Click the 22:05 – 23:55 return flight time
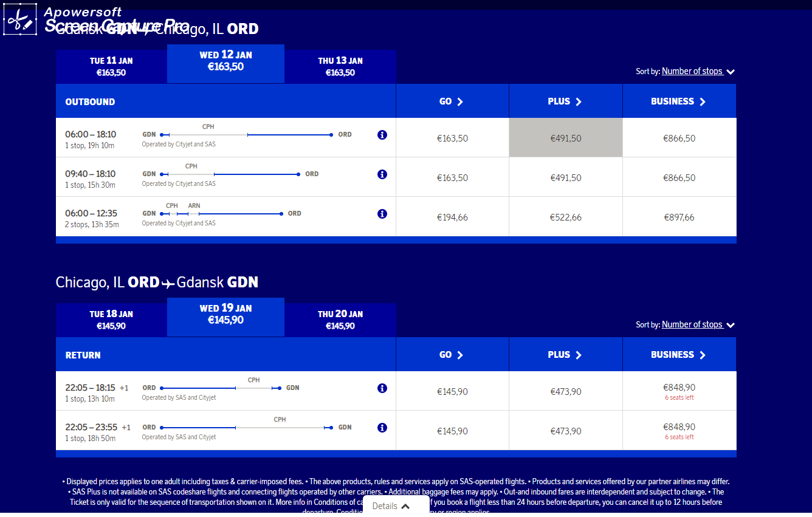Viewport: 812px width, 517px height. [91, 427]
